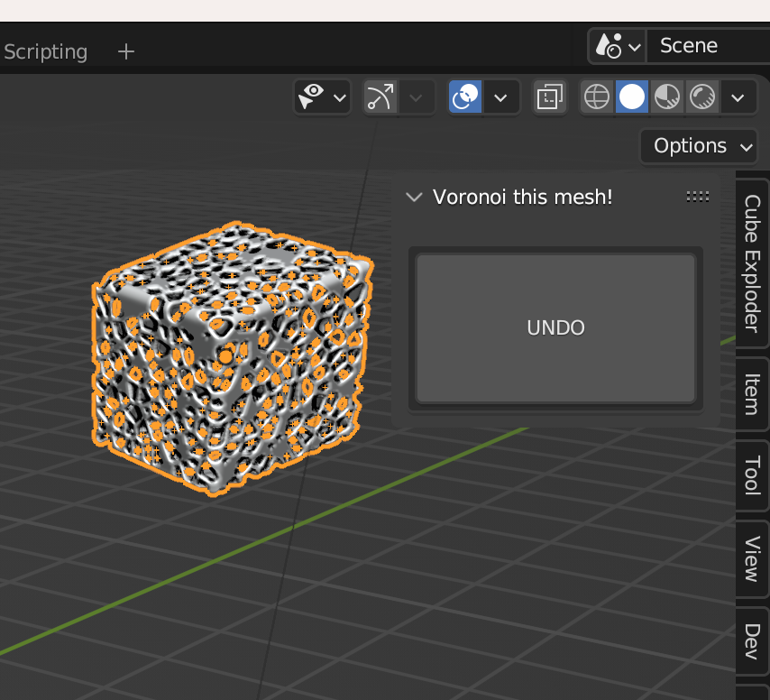Screen dimensions: 770x700
Task: Grab the Voronoi panel grip dots
Action: pyautogui.click(x=697, y=197)
